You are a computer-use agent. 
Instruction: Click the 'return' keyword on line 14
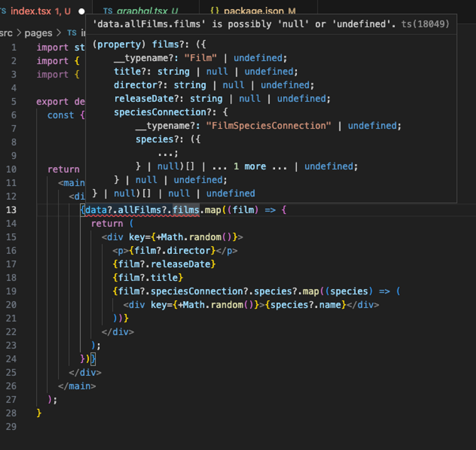[x=107, y=224]
